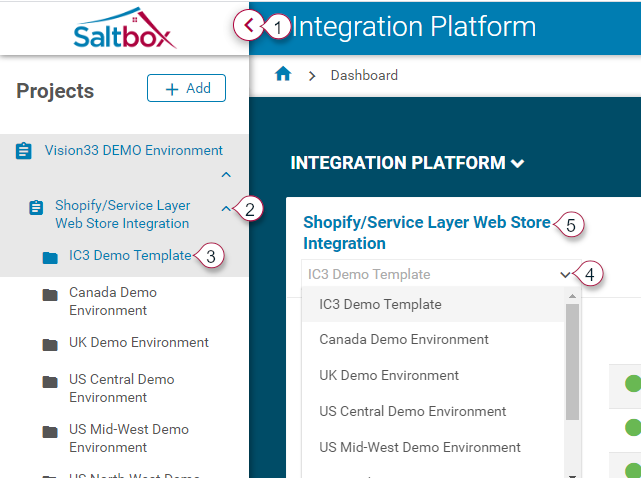Click the Add project button
641x478 pixels.
(186, 88)
